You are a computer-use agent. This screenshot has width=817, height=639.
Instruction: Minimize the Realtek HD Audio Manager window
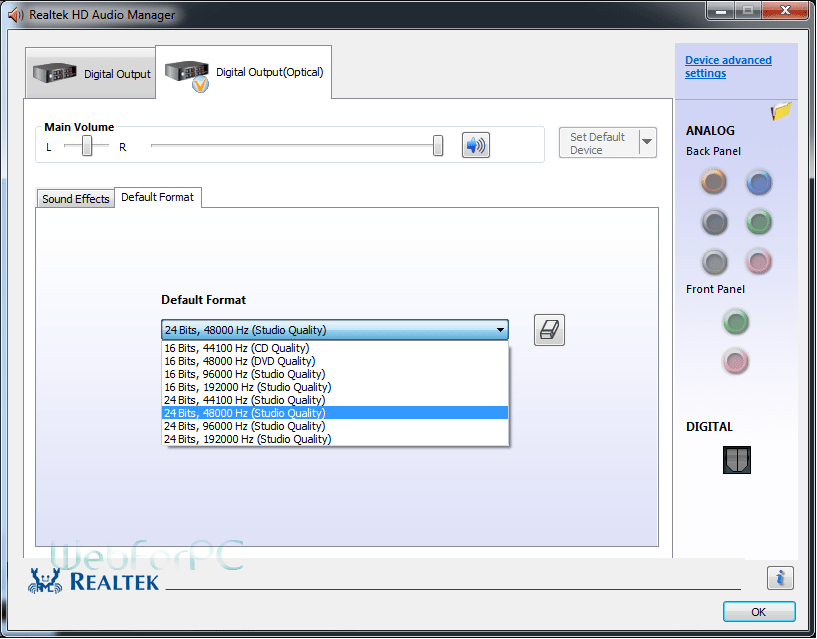click(x=721, y=10)
